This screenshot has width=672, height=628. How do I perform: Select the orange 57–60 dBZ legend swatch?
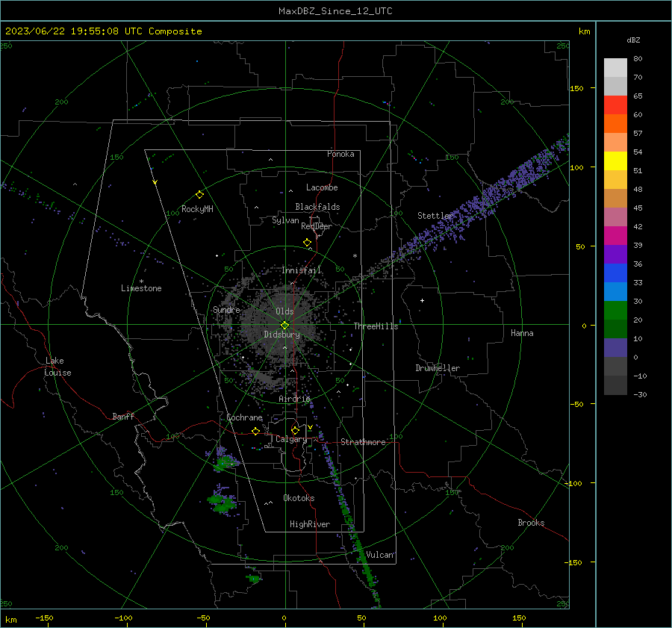pyautogui.click(x=615, y=123)
